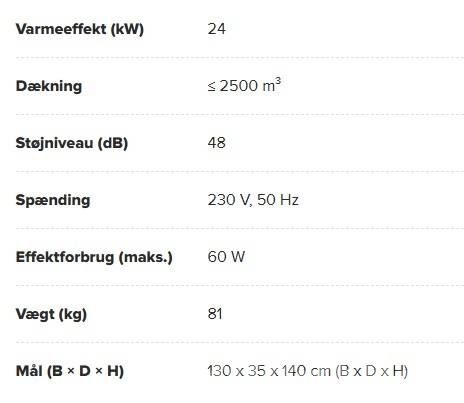Click the Effektforbrug (maks.) label
The height and width of the screenshot is (403, 464).
[x=94, y=257]
